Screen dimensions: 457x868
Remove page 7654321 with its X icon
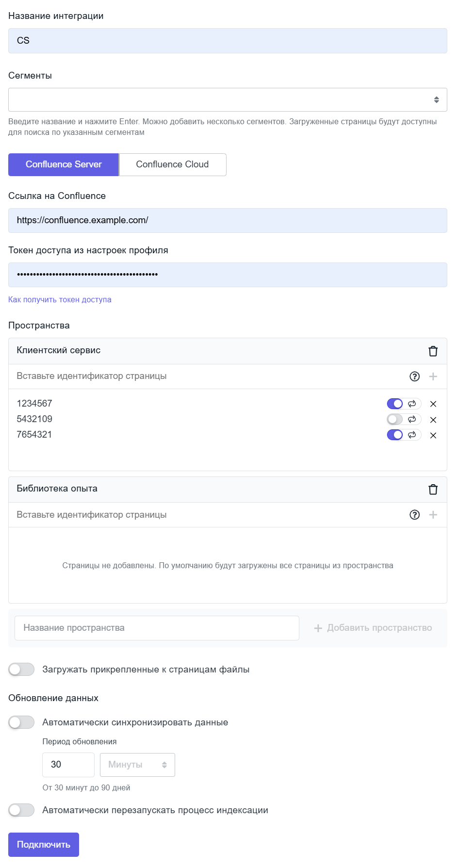433,435
